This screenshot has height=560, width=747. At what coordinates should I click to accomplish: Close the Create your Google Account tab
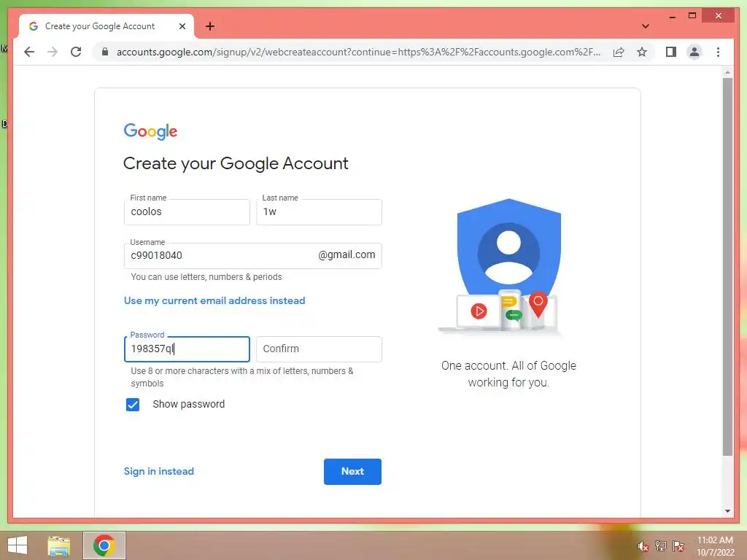pyautogui.click(x=182, y=26)
